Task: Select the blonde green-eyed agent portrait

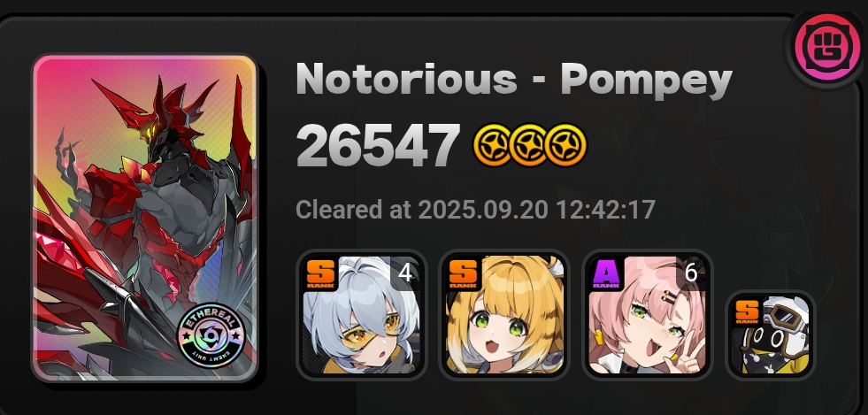Action: (x=503, y=314)
